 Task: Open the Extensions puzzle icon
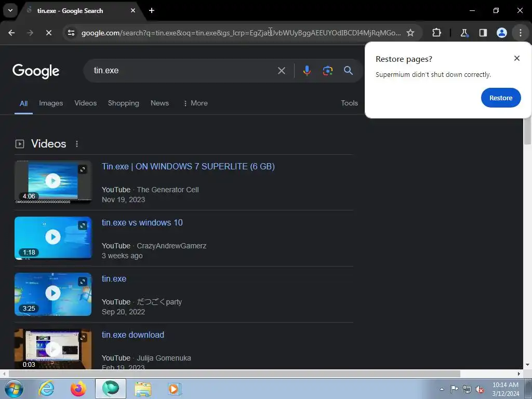[436, 33]
